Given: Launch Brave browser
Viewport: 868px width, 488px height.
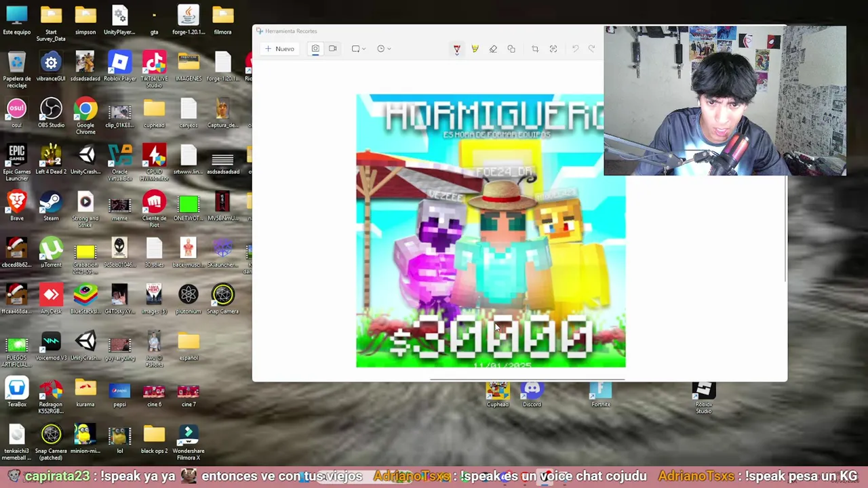Looking at the screenshot, I should 16,205.
